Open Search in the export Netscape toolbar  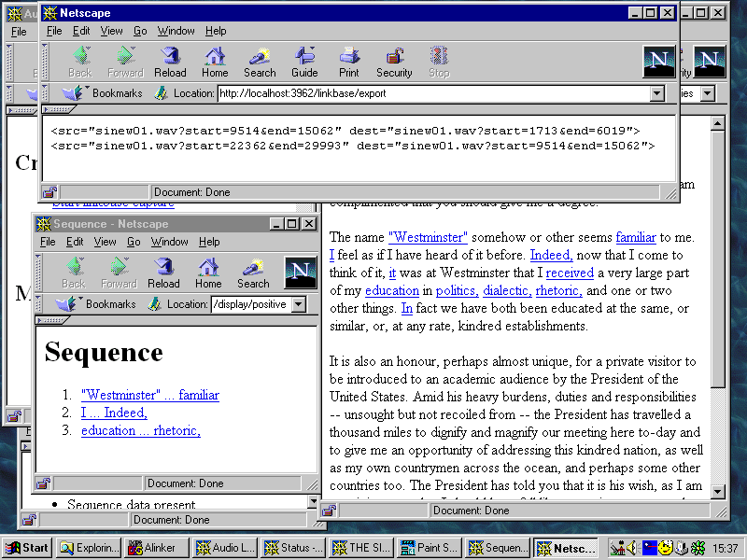(260, 62)
